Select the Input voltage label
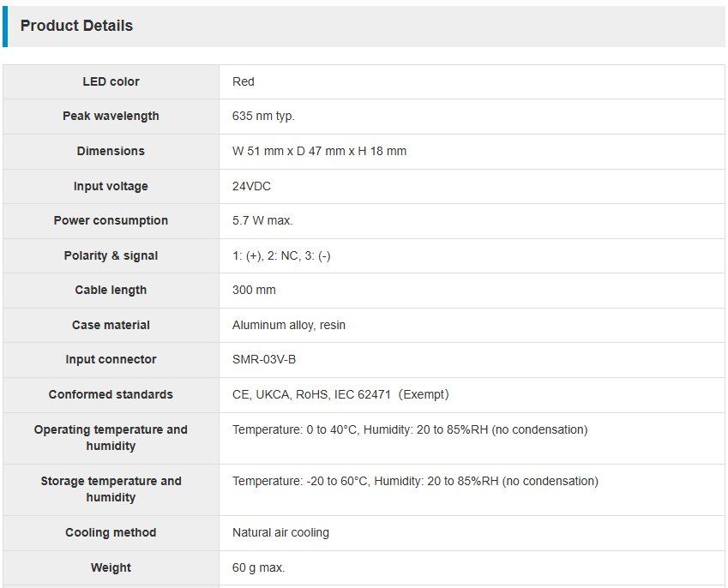The image size is (728, 588). pos(111,186)
